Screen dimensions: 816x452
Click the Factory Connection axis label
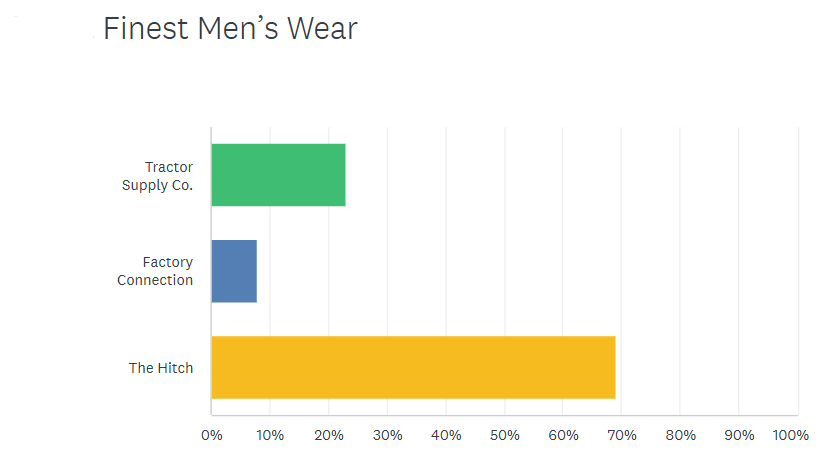point(155,271)
